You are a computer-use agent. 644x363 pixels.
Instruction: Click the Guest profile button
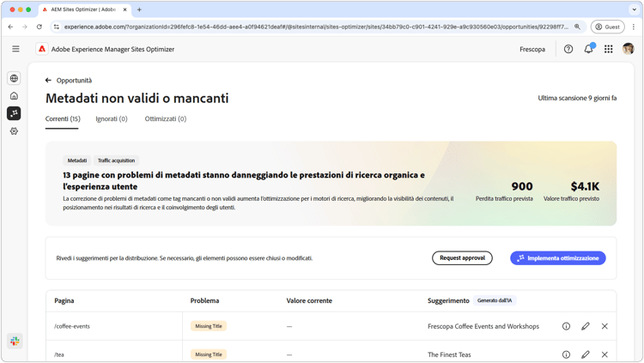(x=607, y=27)
